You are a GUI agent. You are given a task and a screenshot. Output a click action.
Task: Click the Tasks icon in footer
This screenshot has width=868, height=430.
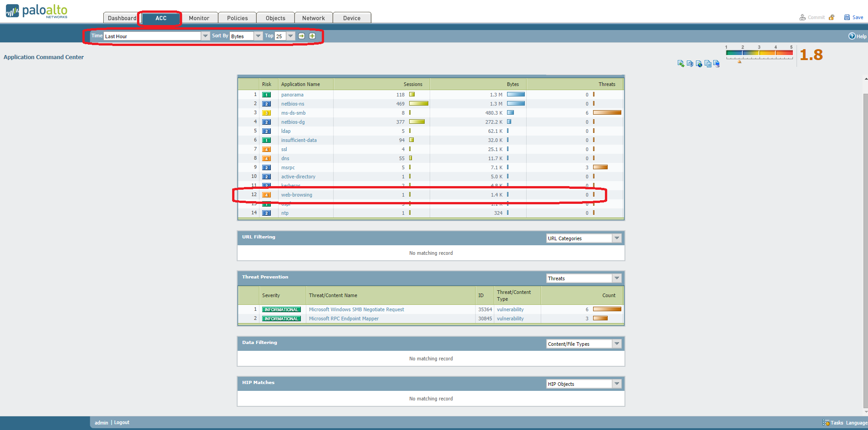[826, 423]
